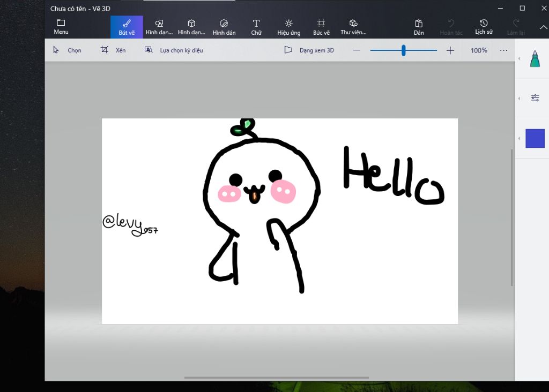Toggle Dạng xem 3D view
This screenshot has height=392, width=549.
click(309, 50)
